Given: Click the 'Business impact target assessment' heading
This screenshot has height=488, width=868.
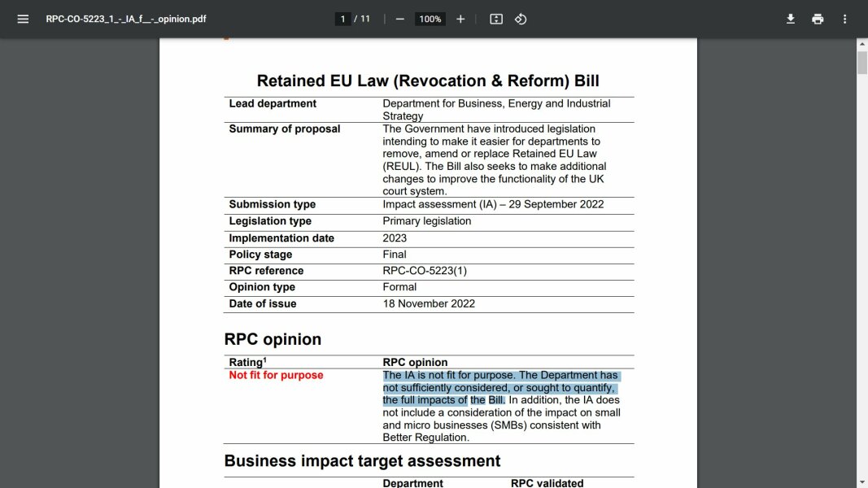Looking at the screenshot, I should coord(362,461).
